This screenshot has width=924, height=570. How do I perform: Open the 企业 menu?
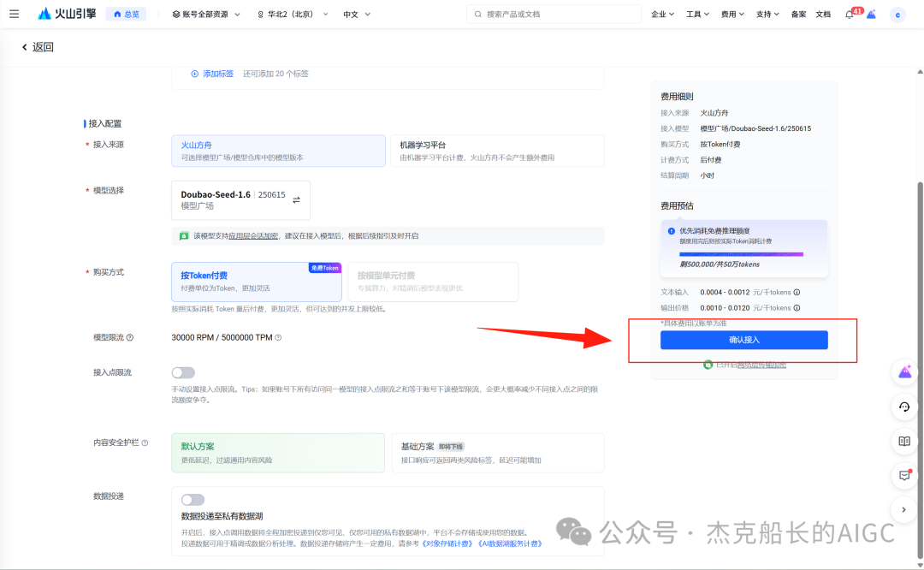click(x=662, y=15)
